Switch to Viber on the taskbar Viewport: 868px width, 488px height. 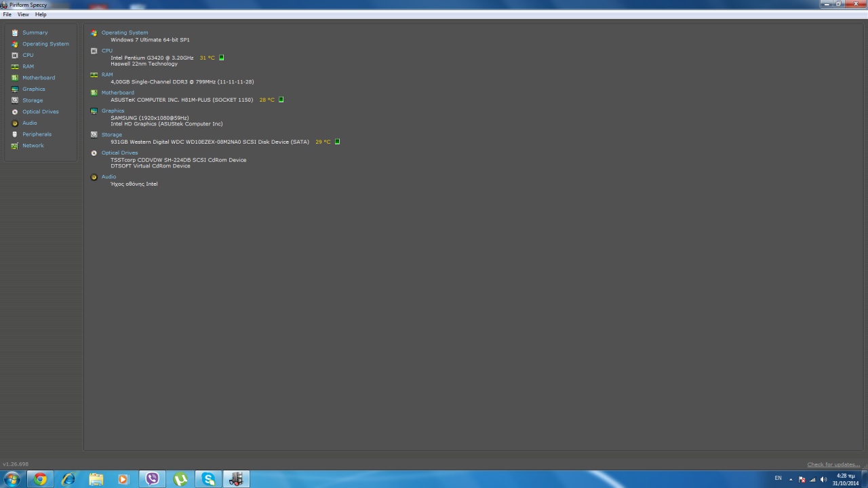click(x=153, y=479)
